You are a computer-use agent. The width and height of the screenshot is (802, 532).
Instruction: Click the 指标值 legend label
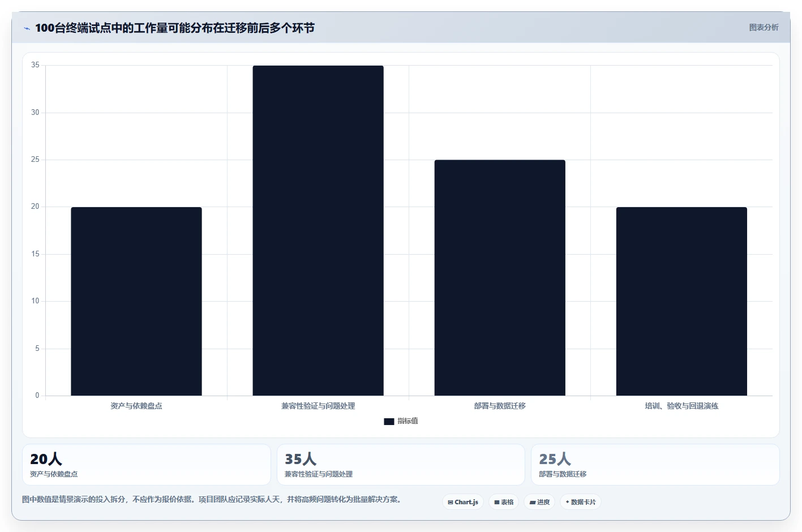point(408,421)
